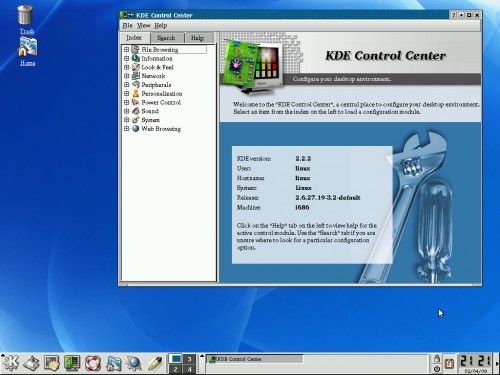The width and height of the screenshot is (500, 375).
Task: Open the Klipper clipboard tray icon
Action: click(449, 363)
